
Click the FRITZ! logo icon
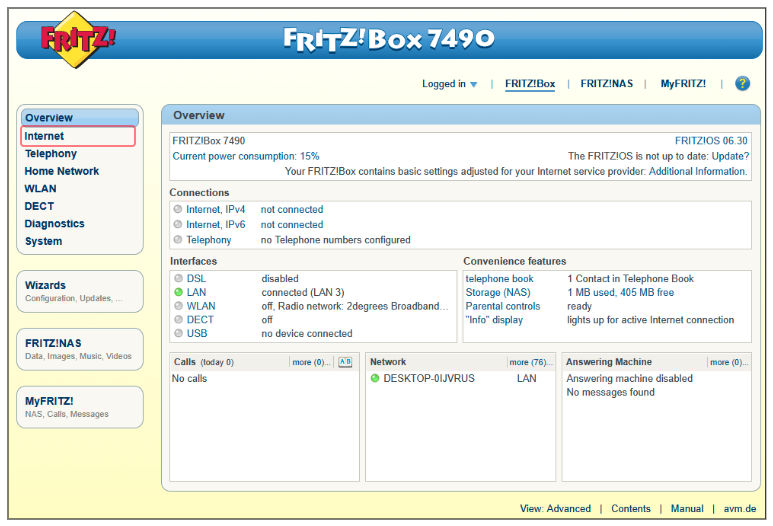[76, 39]
